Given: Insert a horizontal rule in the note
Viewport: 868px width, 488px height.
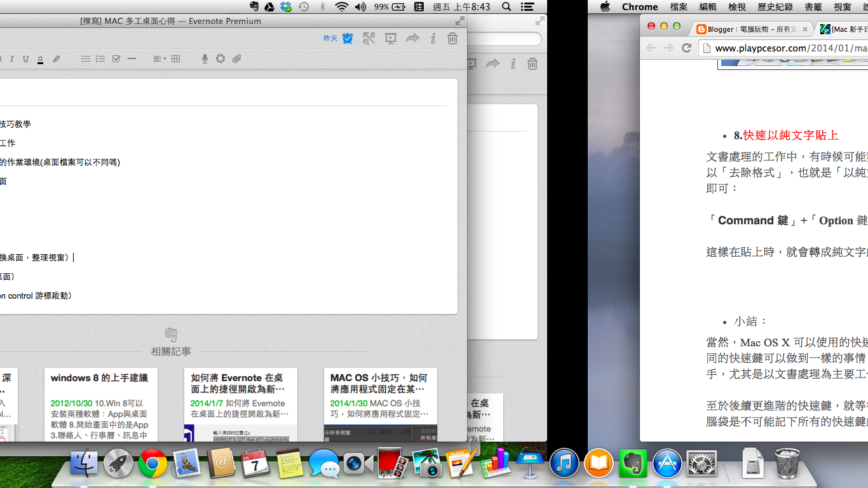Looking at the screenshot, I should [x=132, y=58].
